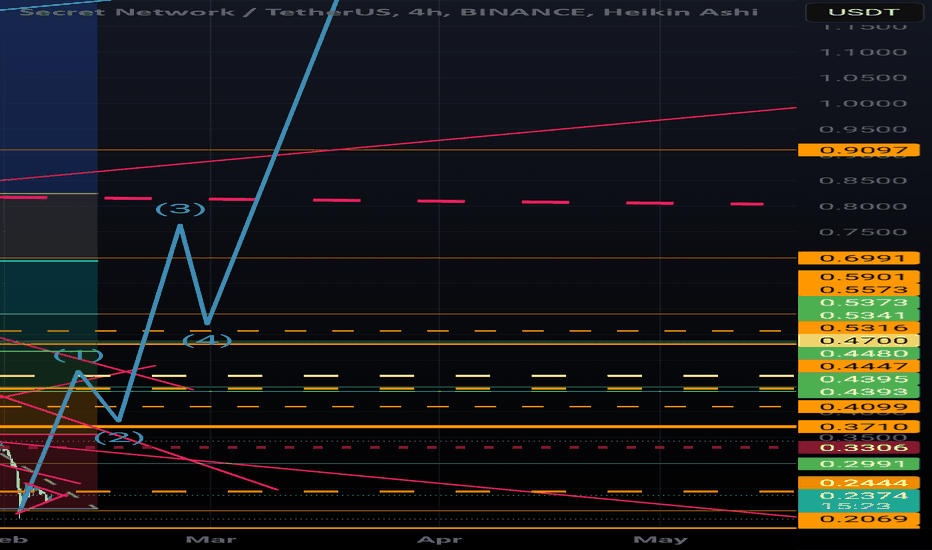
Task: Click the 0.7500 price axis tick
Action: [x=863, y=232]
